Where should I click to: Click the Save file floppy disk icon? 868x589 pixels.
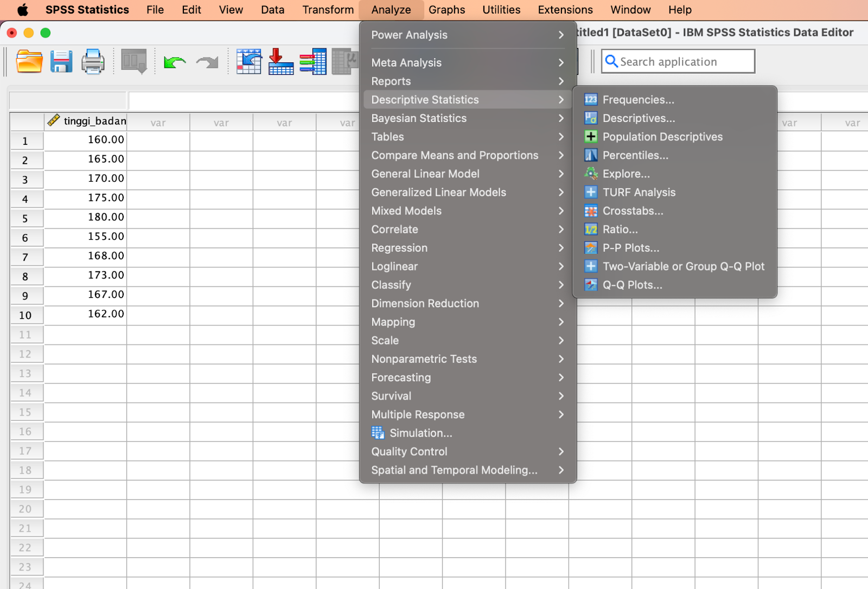tap(61, 62)
